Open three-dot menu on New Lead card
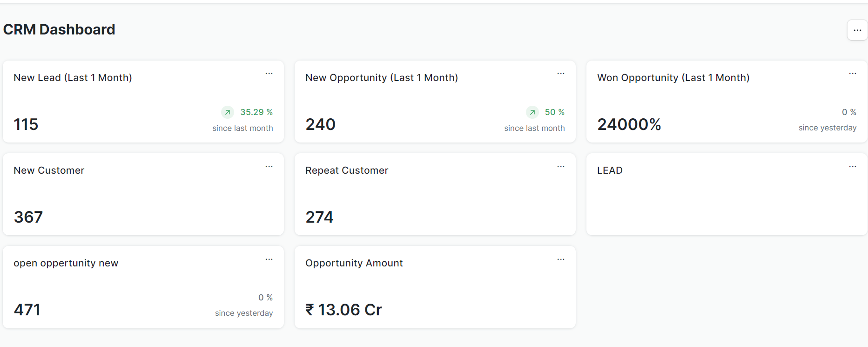Image resolution: width=868 pixels, height=347 pixels. (x=269, y=74)
